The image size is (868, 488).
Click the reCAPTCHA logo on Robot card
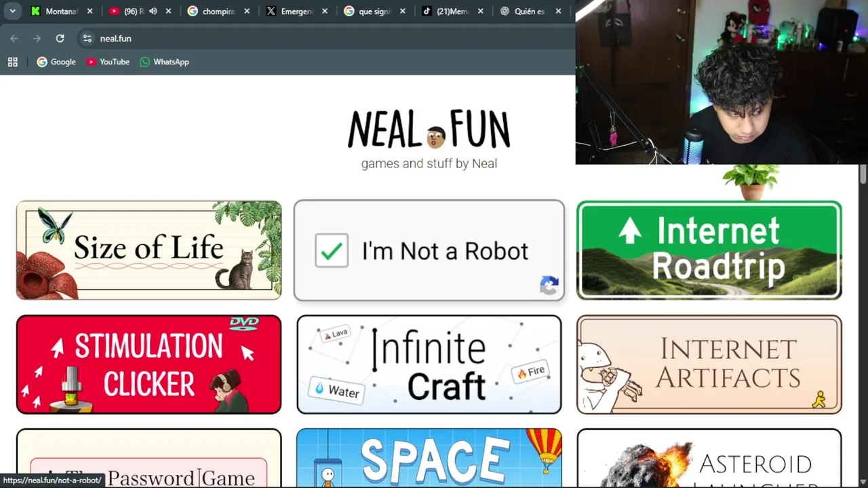tap(549, 285)
